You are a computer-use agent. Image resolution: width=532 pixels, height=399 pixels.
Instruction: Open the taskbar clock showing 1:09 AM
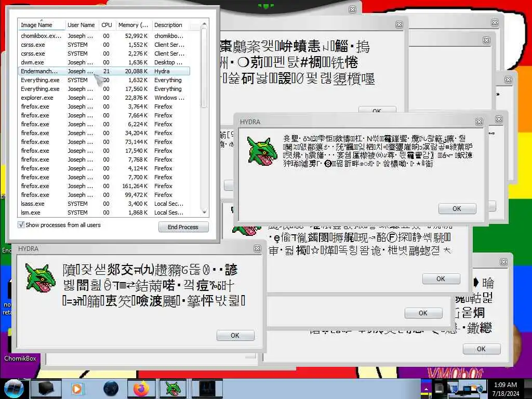(x=506, y=389)
